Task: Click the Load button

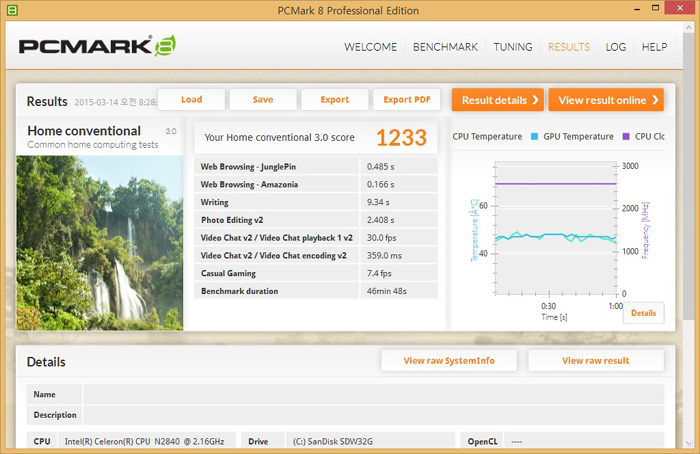Action: pos(192,100)
